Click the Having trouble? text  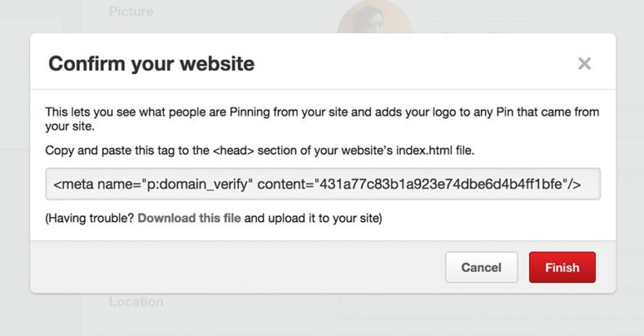[90, 218]
